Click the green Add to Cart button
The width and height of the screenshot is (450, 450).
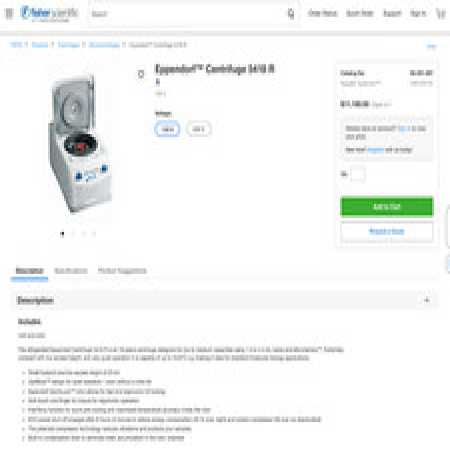tap(387, 207)
